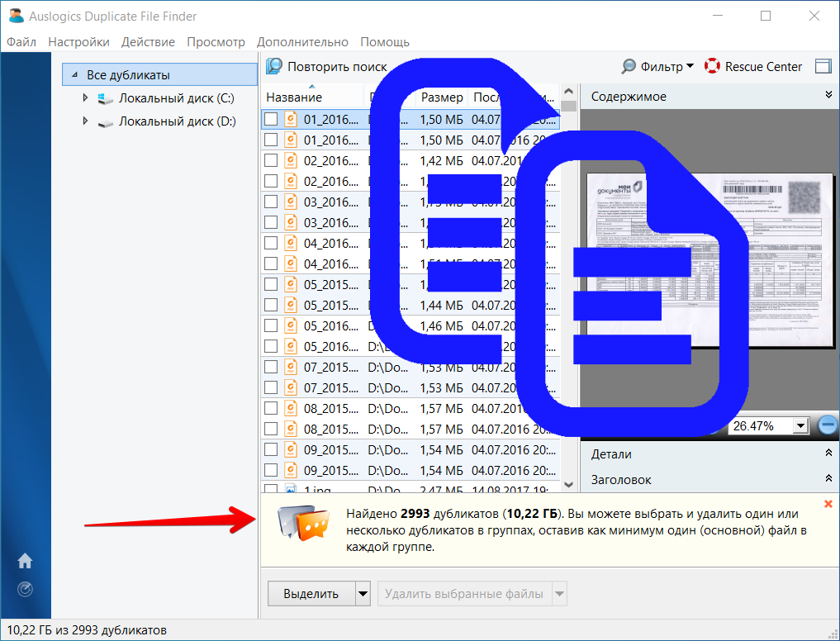Click the 1,44 МБ size cell
840x641 pixels.
click(x=441, y=305)
